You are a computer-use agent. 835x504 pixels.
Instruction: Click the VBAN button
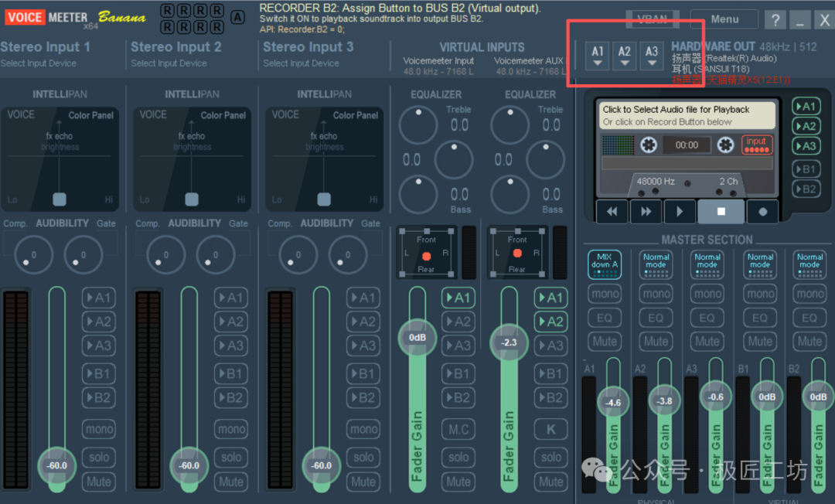click(x=653, y=19)
